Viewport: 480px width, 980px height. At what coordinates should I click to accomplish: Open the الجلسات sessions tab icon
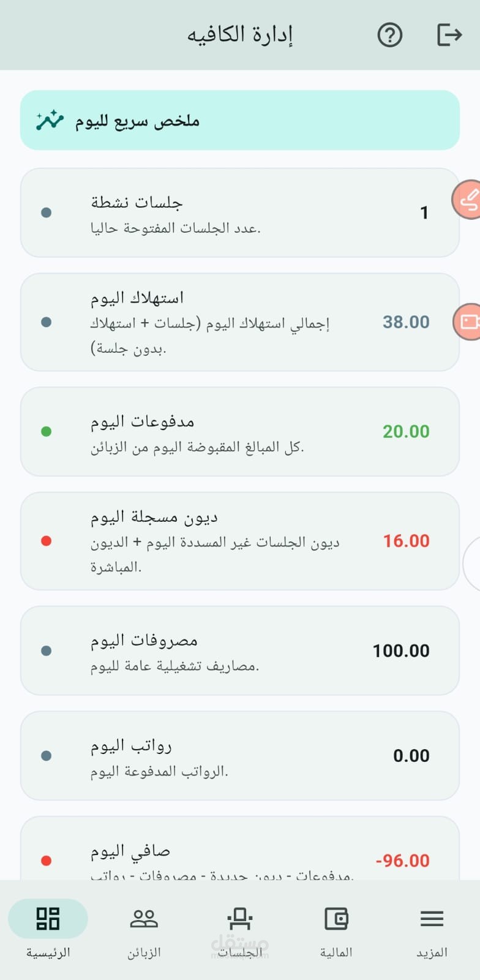pyautogui.click(x=239, y=919)
